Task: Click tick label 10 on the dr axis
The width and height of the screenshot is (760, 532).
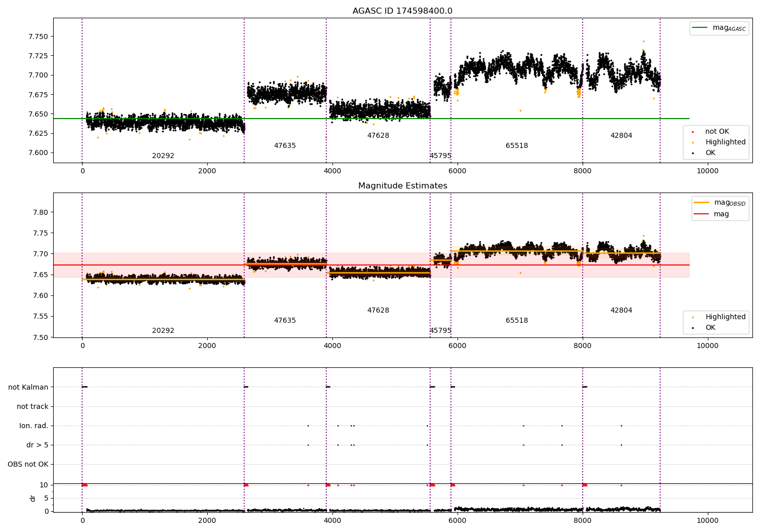Action: pyautogui.click(x=44, y=485)
